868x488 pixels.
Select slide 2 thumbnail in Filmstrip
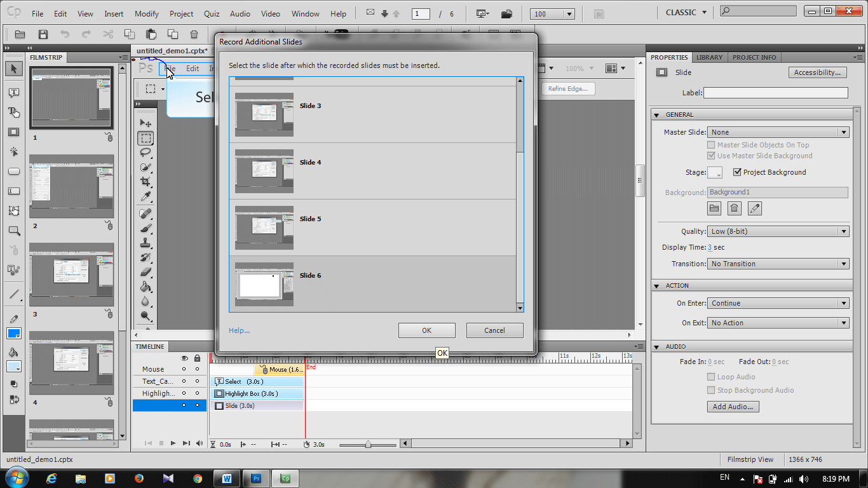71,186
